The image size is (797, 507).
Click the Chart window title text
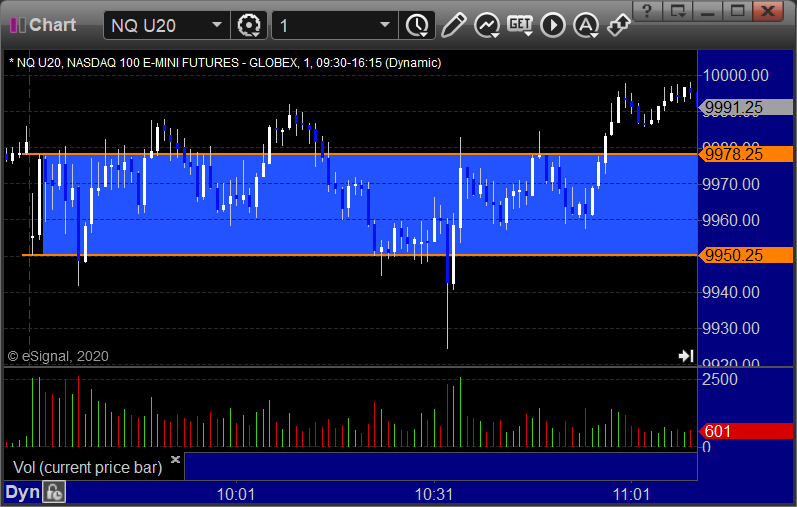52,25
